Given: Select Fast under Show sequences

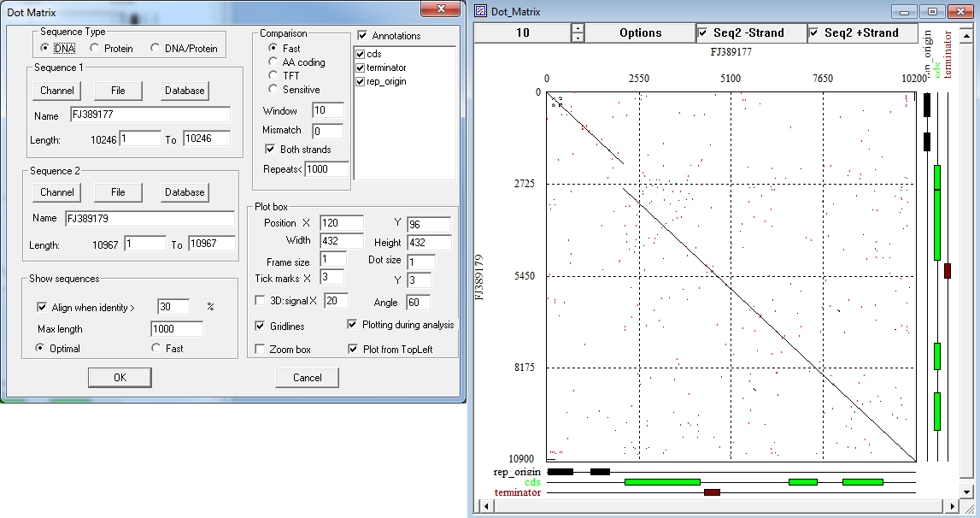Looking at the screenshot, I should 156,348.
